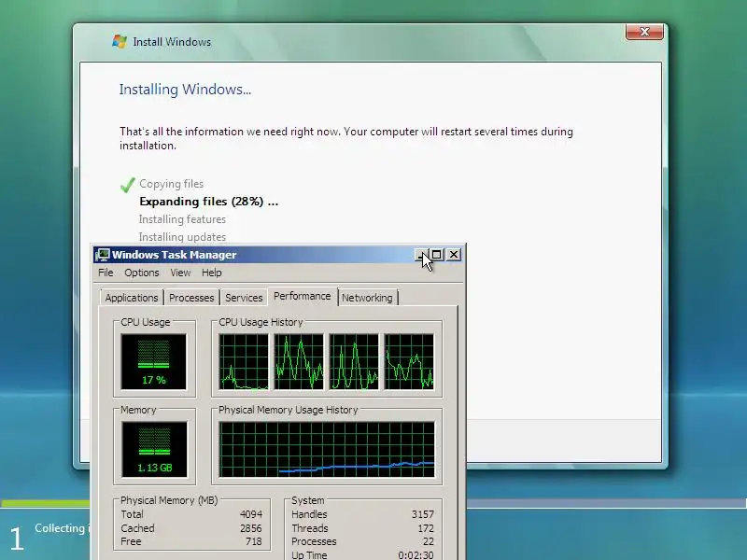This screenshot has width=747, height=560.
Task: Switch to the Services tab
Action: [x=244, y=298]
